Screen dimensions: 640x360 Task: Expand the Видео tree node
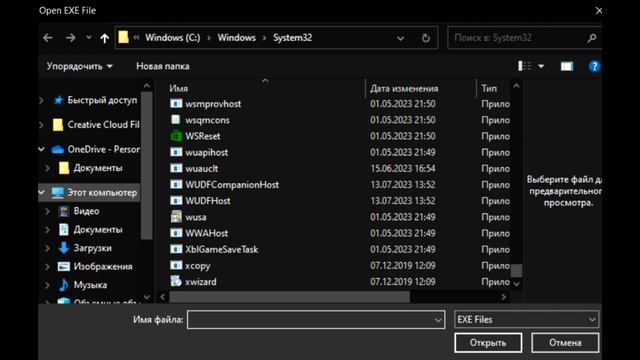[x=48, y=211]
